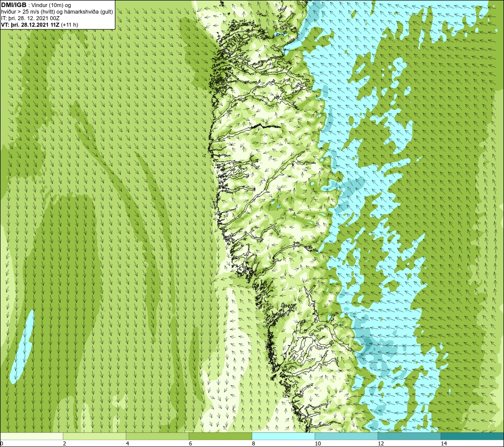The image size is (504, 447).
Task: Click the 2–4 m/s light green scale band
Action: coord(95,436)
